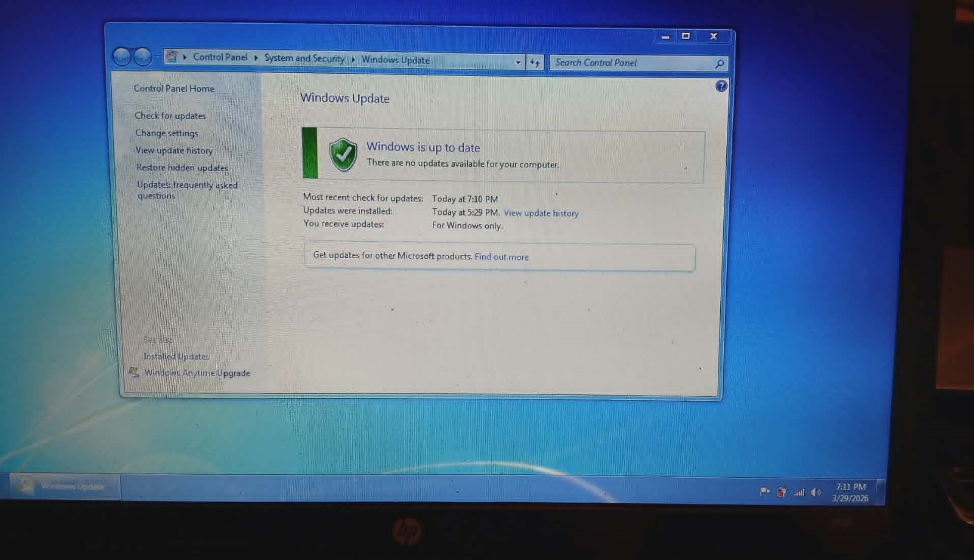Screen dimensions: 974x560
Task: Click the Back navigation arrow button
Action: point(122,57)
